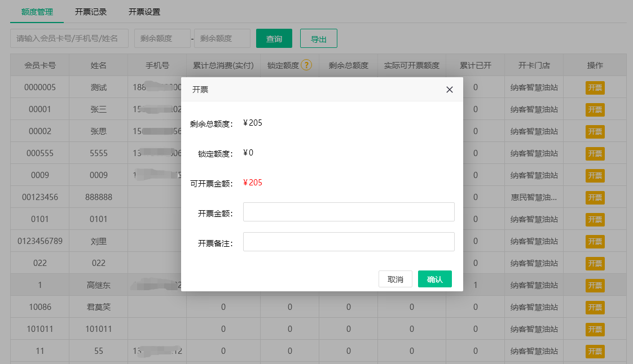
Task: Click the 开票备注 remarks input field
Action: [348, 241]
